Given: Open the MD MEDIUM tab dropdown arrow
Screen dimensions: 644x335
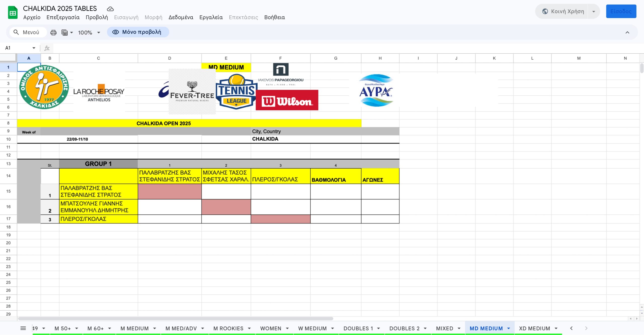Looking at the screenshot, I should [508, 328].
